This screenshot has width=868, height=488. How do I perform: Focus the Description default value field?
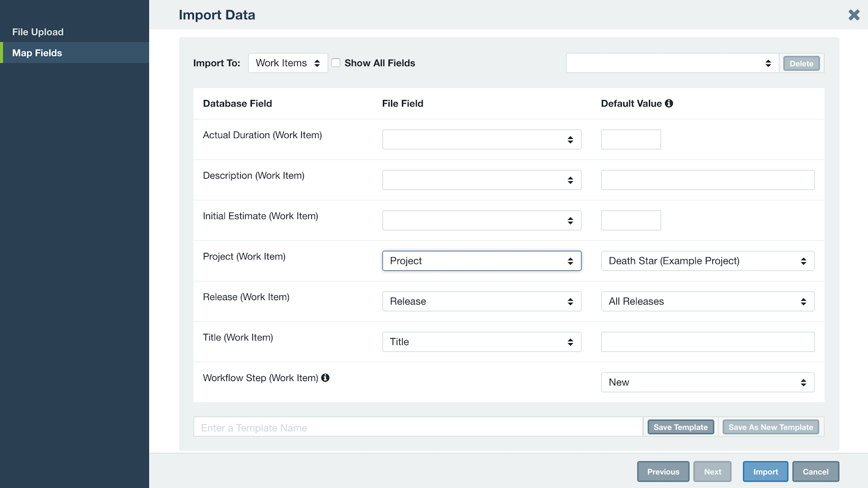click(x=707, y=180)
